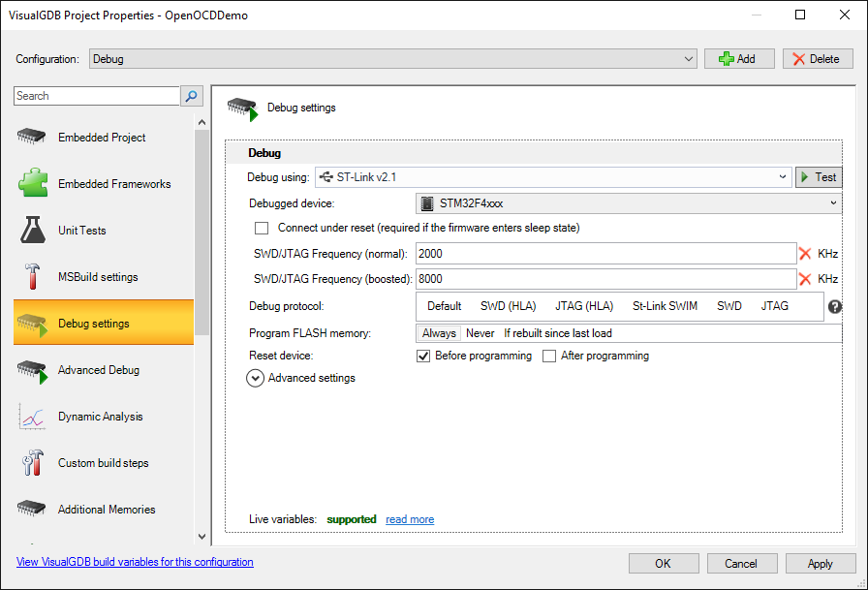This screenshot has width=868, height=590.
Task: Click the Cancel button
Action: 742,564
